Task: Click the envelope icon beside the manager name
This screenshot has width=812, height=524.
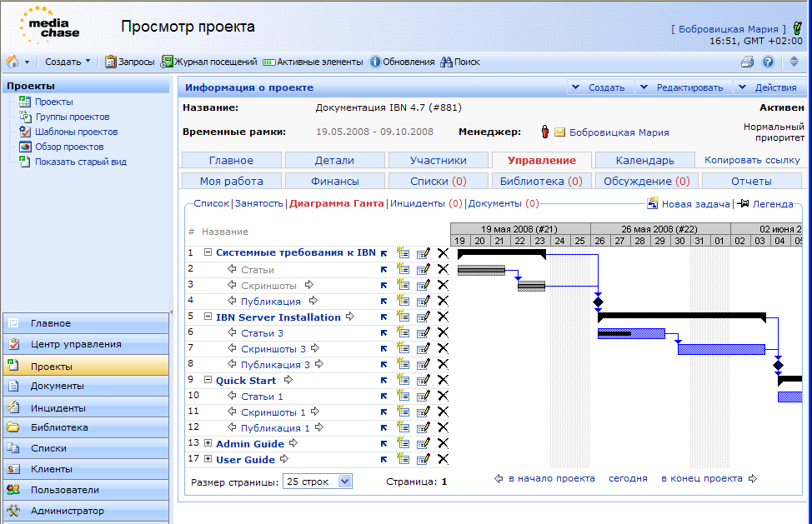Action: pos(559,132)
